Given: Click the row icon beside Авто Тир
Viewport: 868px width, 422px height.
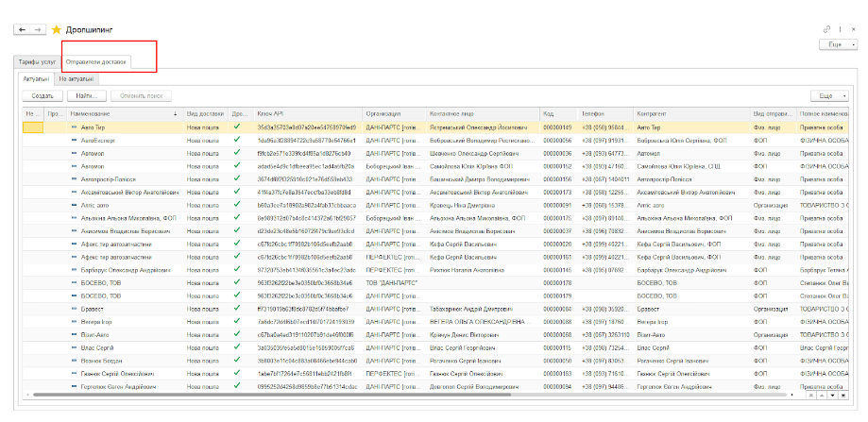Looking at the screenshot, I should tap(75, 127).
